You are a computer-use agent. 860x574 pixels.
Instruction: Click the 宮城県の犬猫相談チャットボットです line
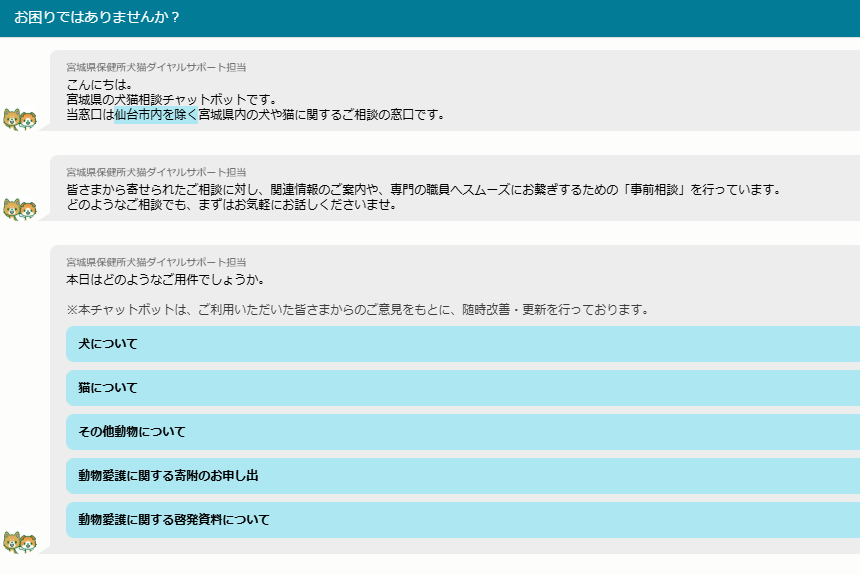pyautogui.click(x=171, y=99)
